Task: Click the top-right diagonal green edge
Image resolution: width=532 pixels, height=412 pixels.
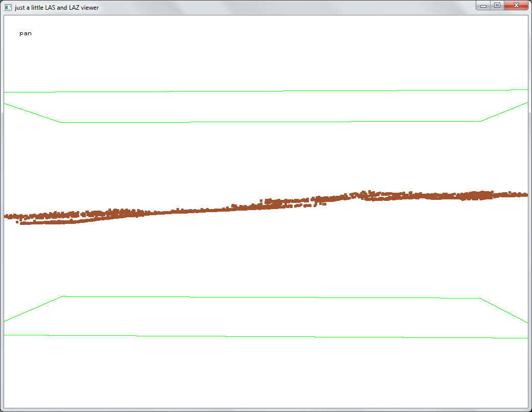Action: point(504,111)
